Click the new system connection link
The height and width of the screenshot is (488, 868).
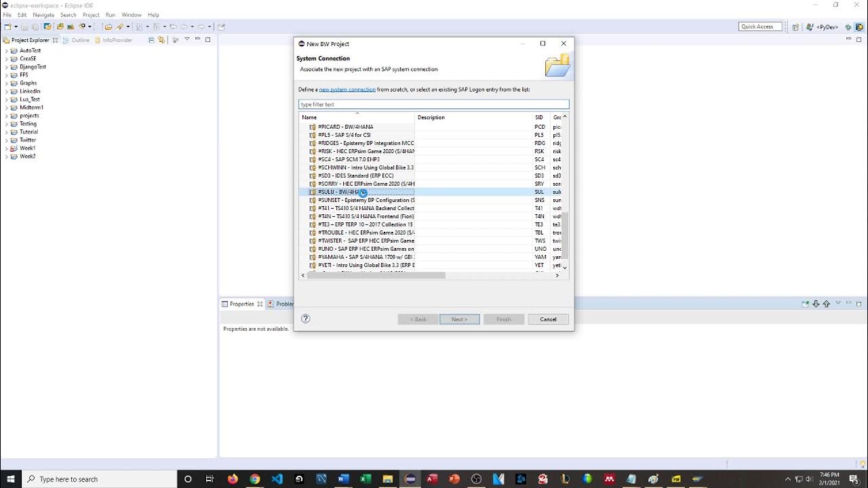point(347,89)
